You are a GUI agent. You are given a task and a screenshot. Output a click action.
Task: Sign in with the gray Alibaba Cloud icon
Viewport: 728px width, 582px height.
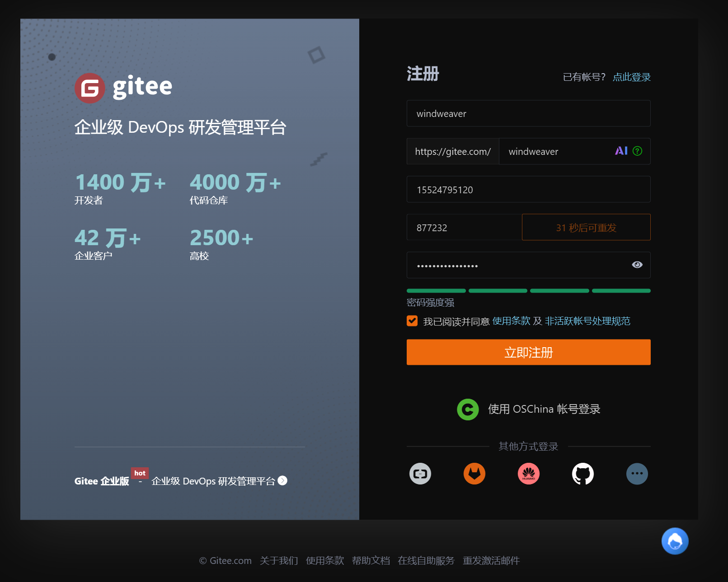tap(420, 474)
